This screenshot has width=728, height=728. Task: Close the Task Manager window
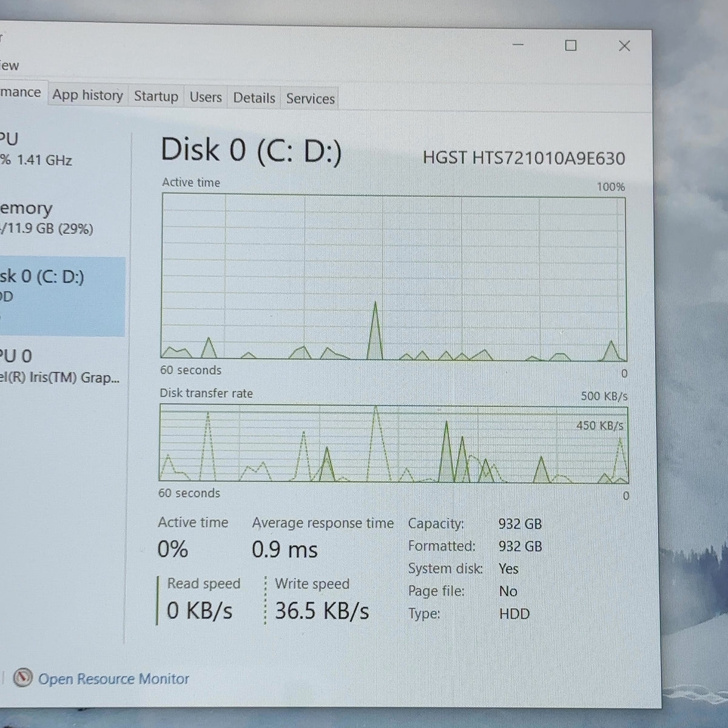(x=624, y=46)
